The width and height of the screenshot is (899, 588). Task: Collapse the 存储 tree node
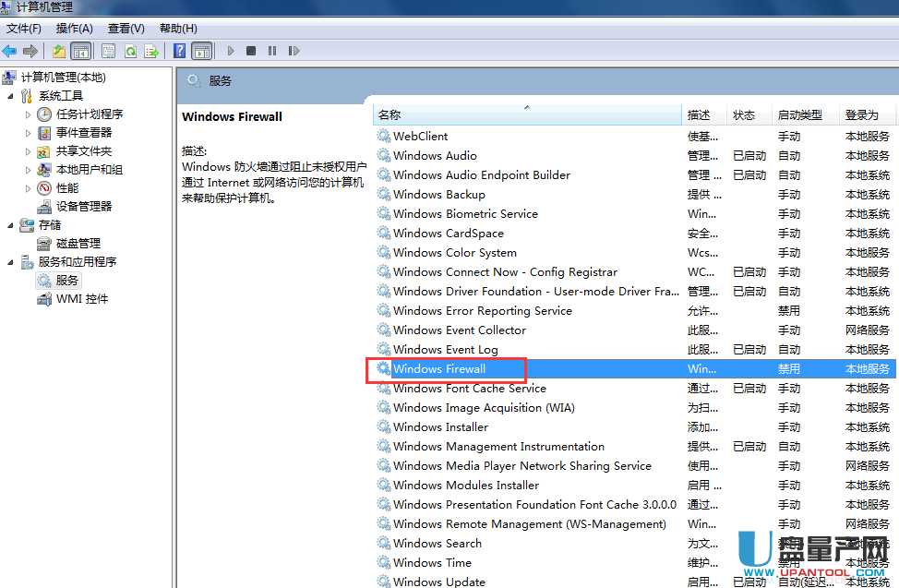pyautogui.click(x=10, y=225)
